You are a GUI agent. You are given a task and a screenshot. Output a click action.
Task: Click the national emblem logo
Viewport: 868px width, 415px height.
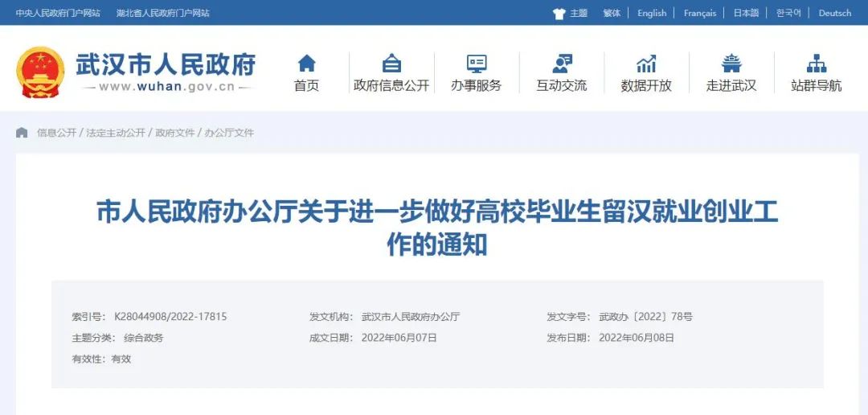click(x=40, y=72)
